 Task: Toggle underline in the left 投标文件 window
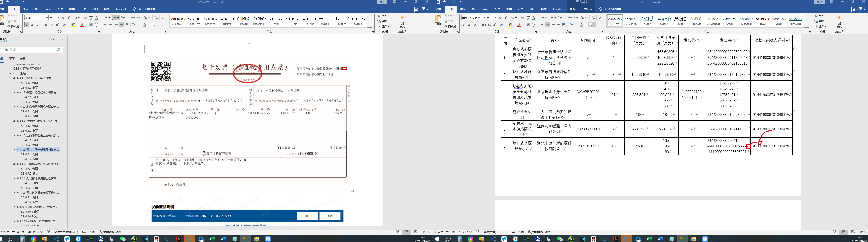37,25
